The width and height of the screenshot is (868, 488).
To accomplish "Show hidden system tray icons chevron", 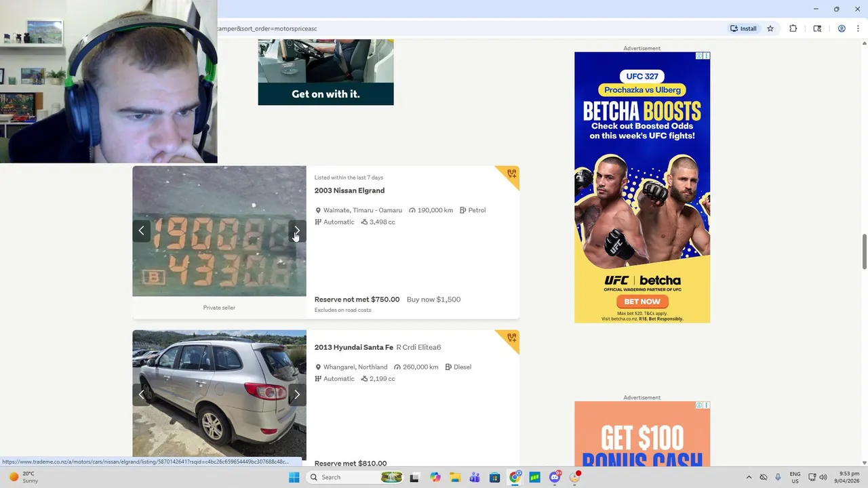I will click(x=749, y=477).
